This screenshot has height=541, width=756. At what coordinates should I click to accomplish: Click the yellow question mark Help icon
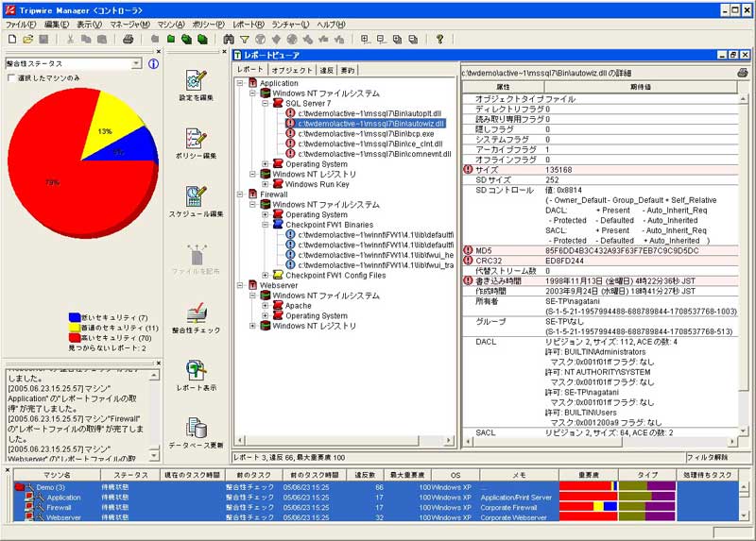click(x=439, y=39)
